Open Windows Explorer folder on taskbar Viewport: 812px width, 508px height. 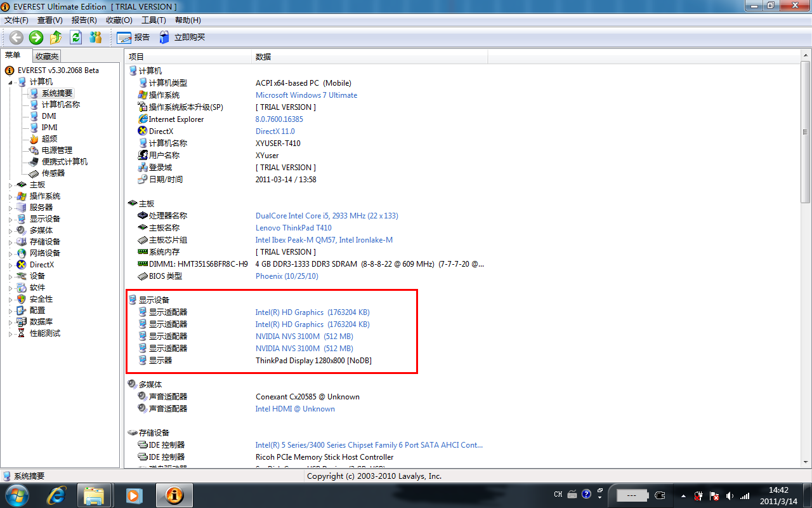pyautogui.click(x=95, y=495)
